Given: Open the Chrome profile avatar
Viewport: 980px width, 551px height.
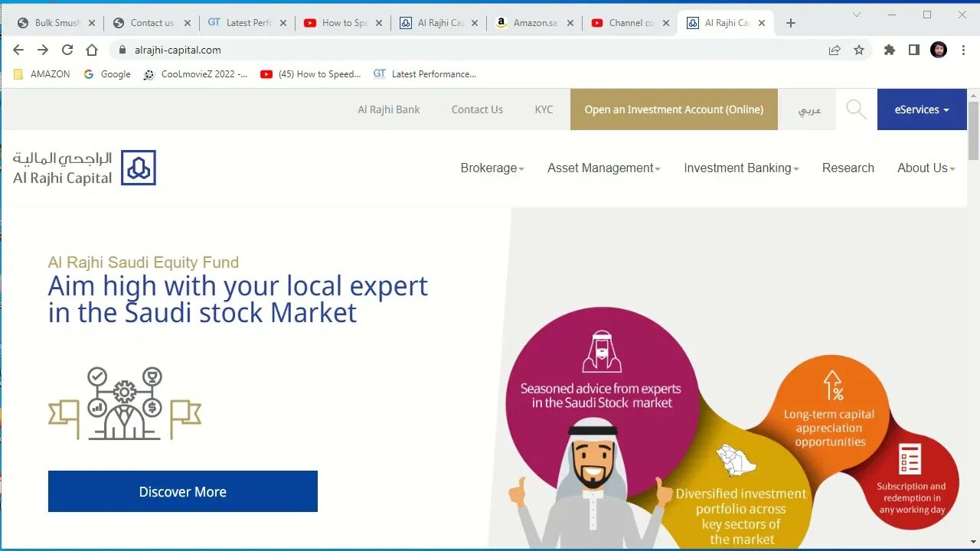Looking at the screenshot, I should click(x=939, y=50).
